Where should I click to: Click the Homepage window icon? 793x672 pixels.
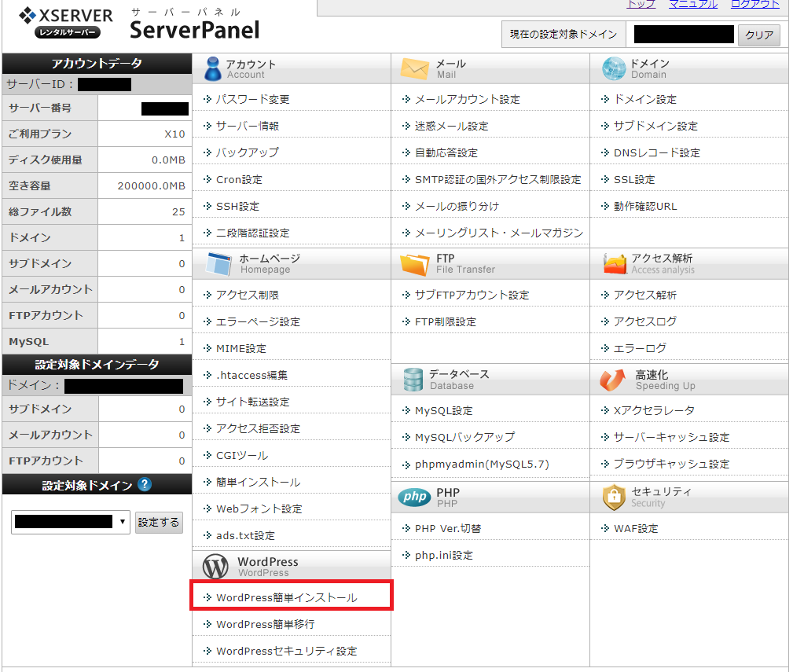[x=219, y=263]
